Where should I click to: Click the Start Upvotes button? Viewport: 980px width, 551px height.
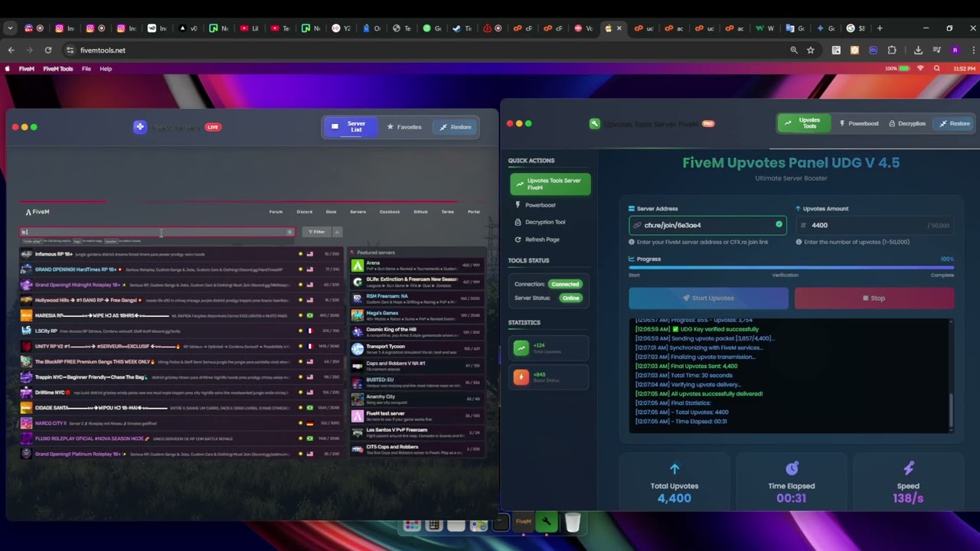pyautogui.click(x=708, y=298)
